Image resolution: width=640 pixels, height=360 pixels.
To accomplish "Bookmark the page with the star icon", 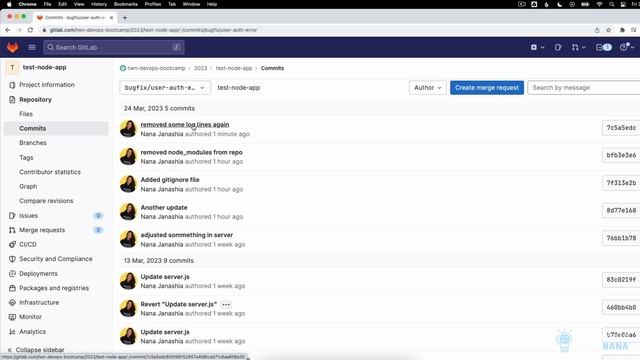I will pos(609,30).
